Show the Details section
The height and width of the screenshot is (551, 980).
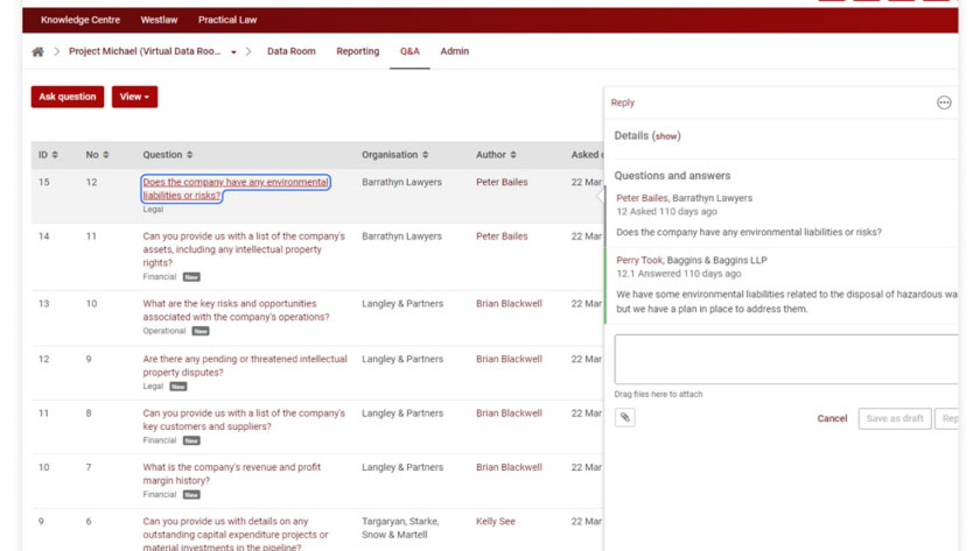tap(666, 136)
